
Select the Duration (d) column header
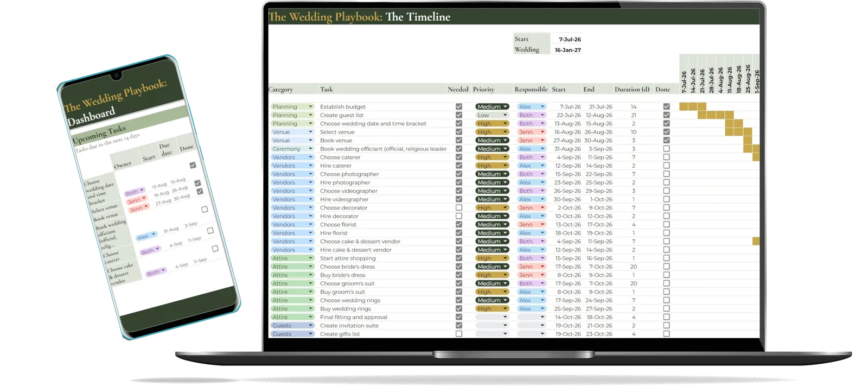click(x=632, y=90)
